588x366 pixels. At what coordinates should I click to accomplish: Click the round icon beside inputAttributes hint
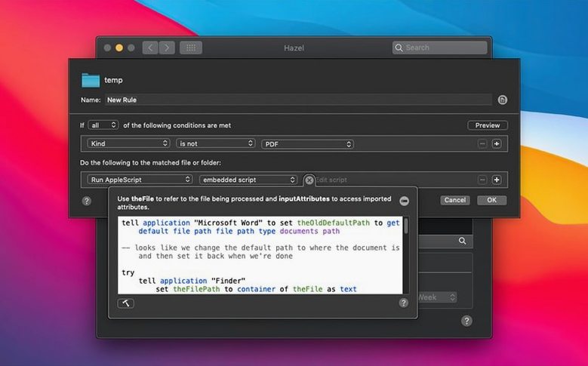tap(405, 201)
